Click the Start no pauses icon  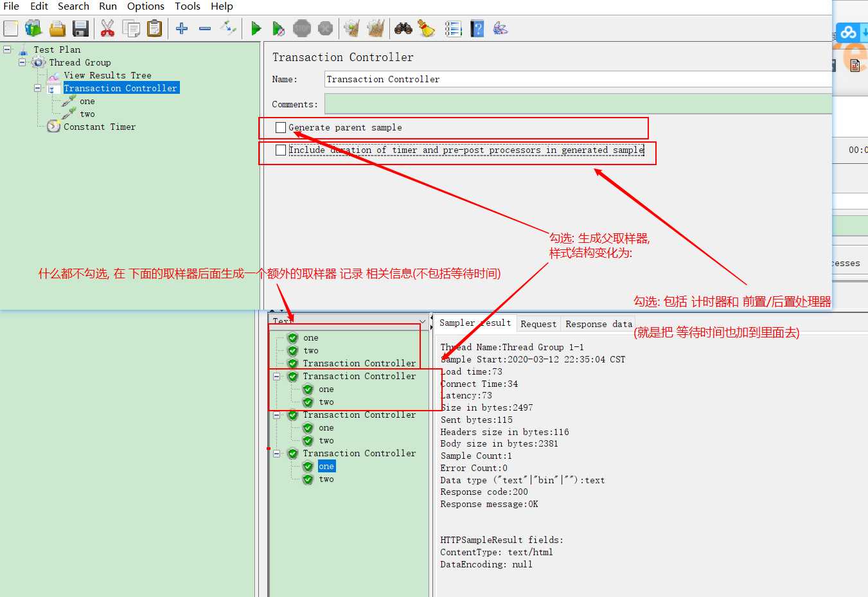(278, 28)
